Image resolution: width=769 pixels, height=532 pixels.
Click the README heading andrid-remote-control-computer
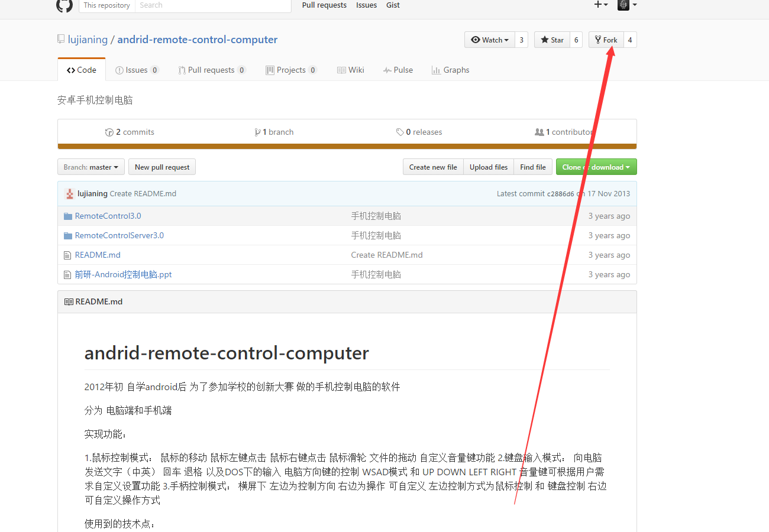(x=227, y=353)
